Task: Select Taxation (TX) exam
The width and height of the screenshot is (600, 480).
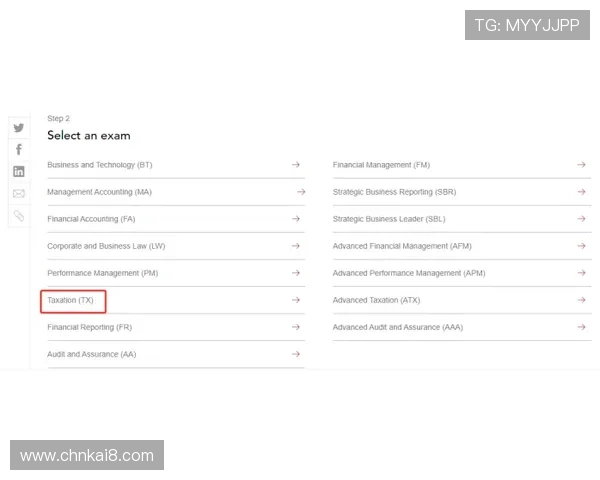Action: click(73, 300)
